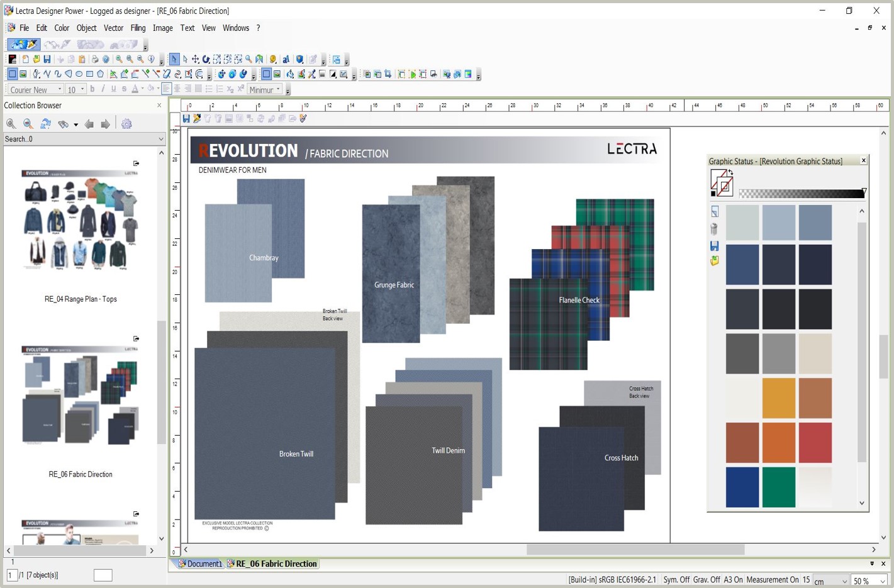Click the Zoom in magnifier icon in toolbar
The width and height of the screenshot is (894, 588).
point(119,59)
